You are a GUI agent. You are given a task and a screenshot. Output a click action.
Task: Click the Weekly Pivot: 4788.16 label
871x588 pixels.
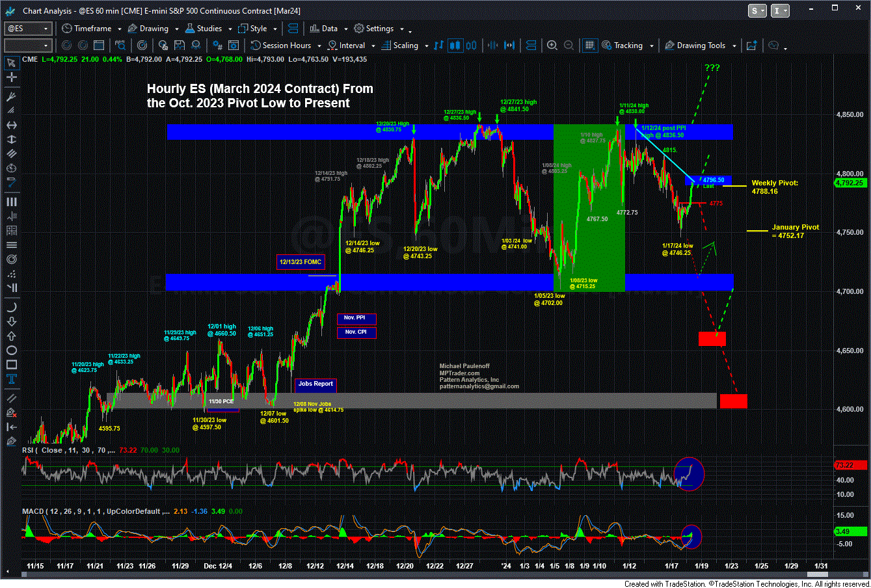775,187
